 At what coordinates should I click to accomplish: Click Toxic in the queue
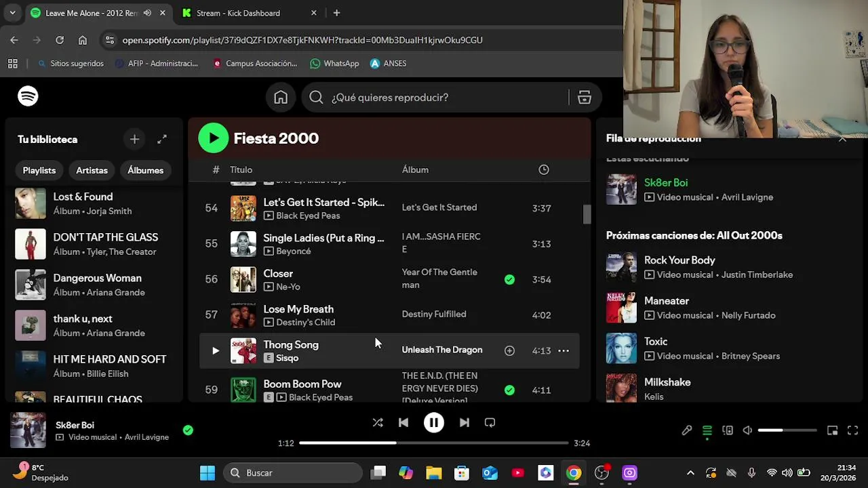(656, 342)
